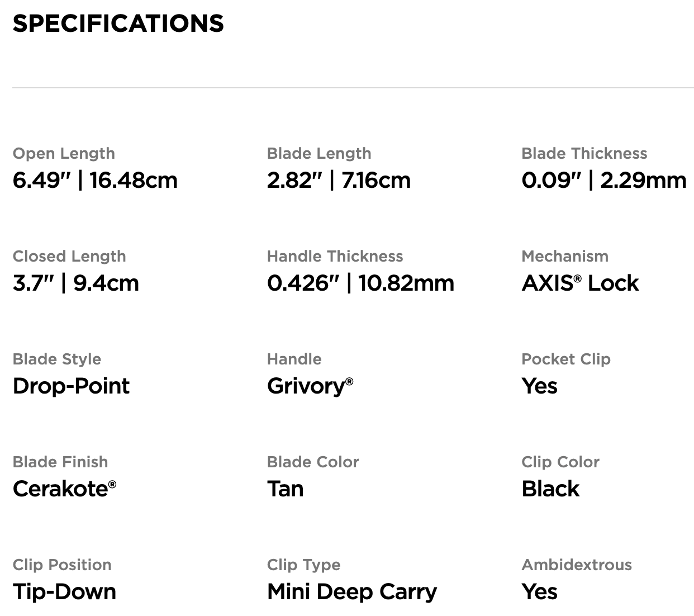This screenshot has width=694, height=616.
Task: Click the 2.82" | 7.16cm blade length value
Action: [x=339, y=180]
